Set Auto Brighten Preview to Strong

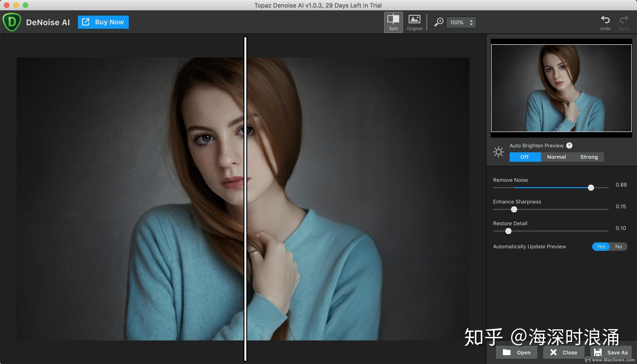coord(589,157)
